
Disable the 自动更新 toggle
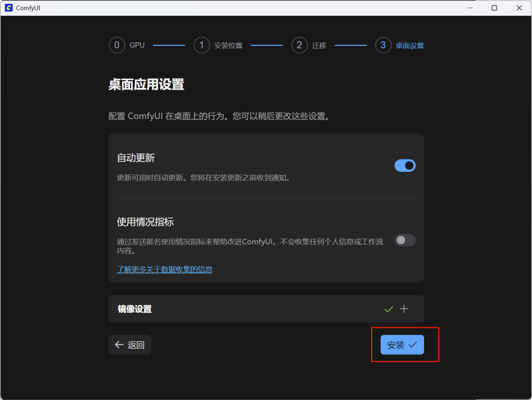405,165
